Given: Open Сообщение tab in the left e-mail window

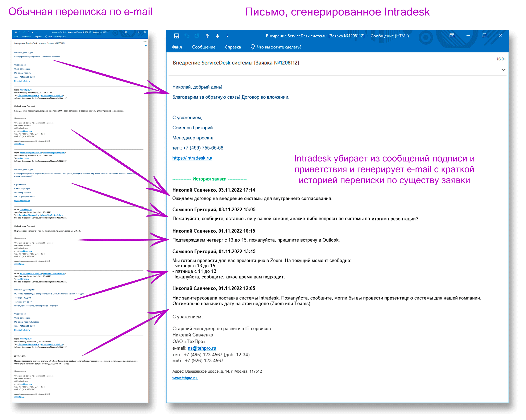Looking at the screenshot, I should (x=27, y=37).
